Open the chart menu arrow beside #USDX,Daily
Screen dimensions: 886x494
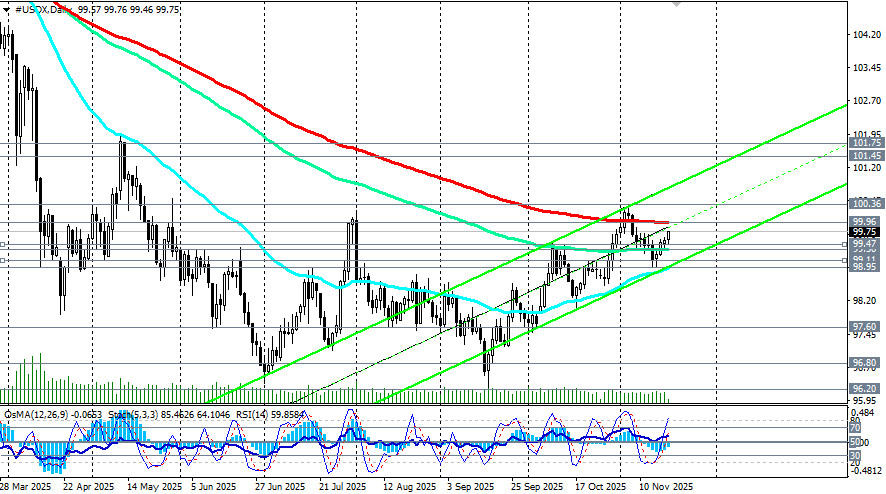[6, 10]
